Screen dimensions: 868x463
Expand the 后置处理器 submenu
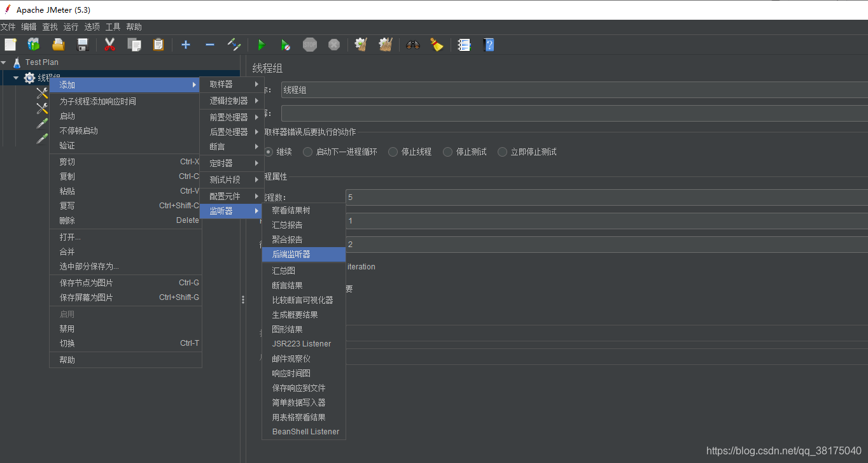[x=232, y=132]
